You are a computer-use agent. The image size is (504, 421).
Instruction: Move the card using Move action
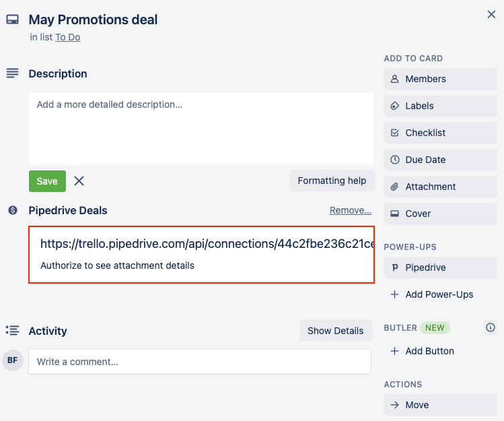click(x=440, y=405)
